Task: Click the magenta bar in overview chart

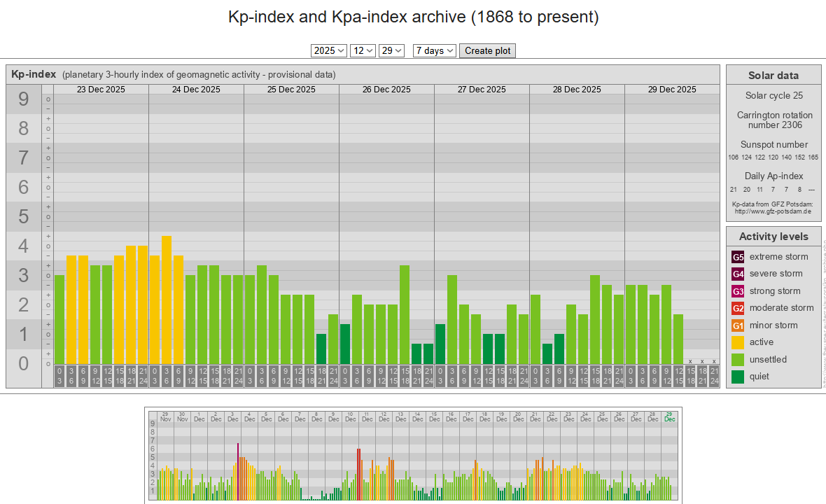Action: [x=238, y=471]
